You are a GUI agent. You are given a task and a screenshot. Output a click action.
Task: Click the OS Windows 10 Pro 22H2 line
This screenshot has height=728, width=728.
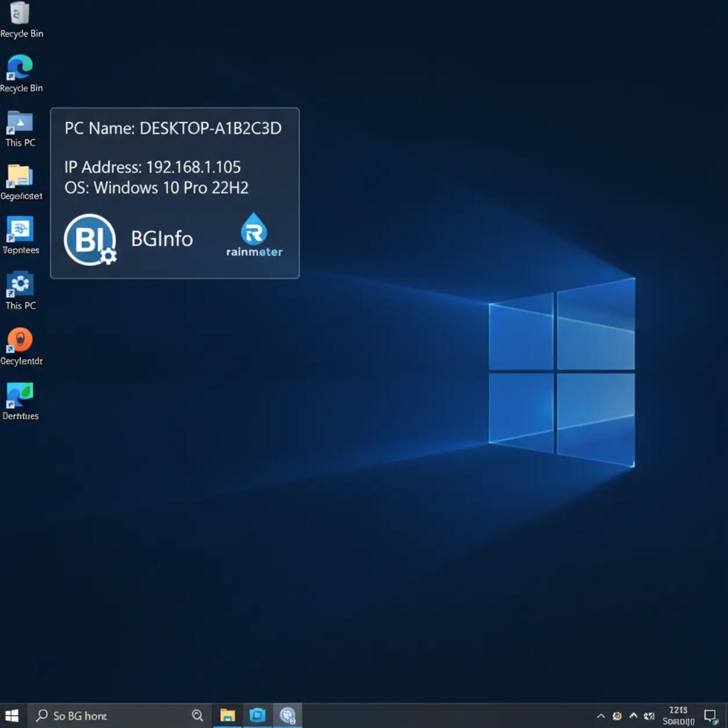tap(157, 187)
